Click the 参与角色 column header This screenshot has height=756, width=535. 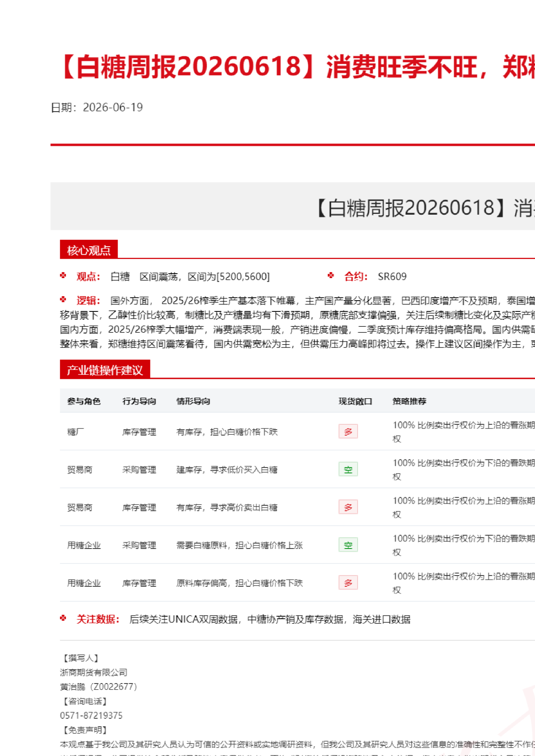coord(84,401)
